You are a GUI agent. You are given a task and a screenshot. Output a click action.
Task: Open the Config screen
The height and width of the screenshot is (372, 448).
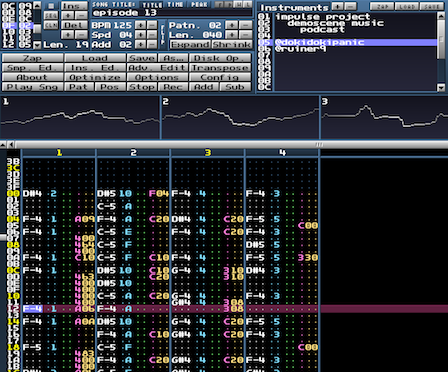[x=220, y=77]
